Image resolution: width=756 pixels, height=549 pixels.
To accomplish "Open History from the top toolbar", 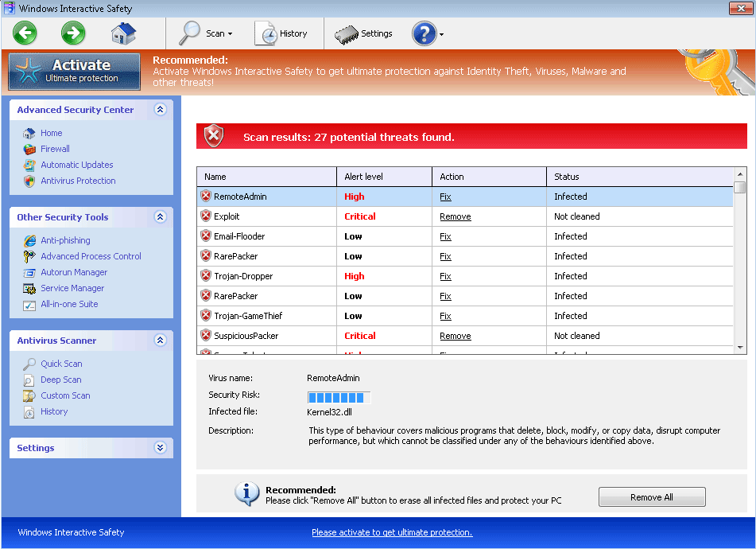I will [281, 33].
